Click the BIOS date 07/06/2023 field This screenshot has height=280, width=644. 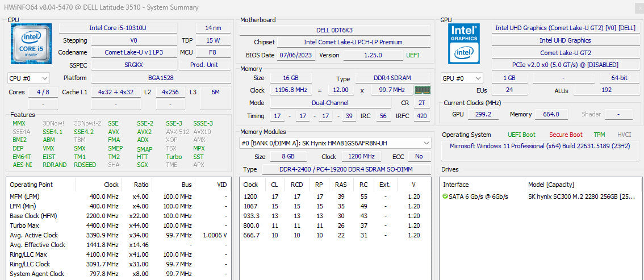296,56
